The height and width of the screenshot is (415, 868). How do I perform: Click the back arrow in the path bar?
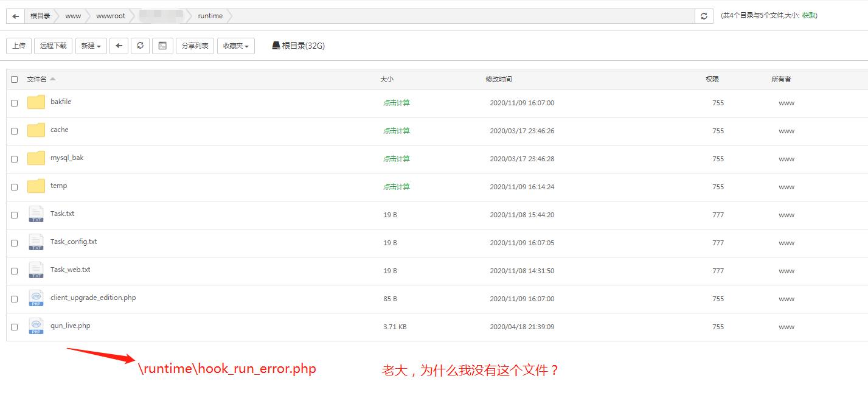[15, 16]
